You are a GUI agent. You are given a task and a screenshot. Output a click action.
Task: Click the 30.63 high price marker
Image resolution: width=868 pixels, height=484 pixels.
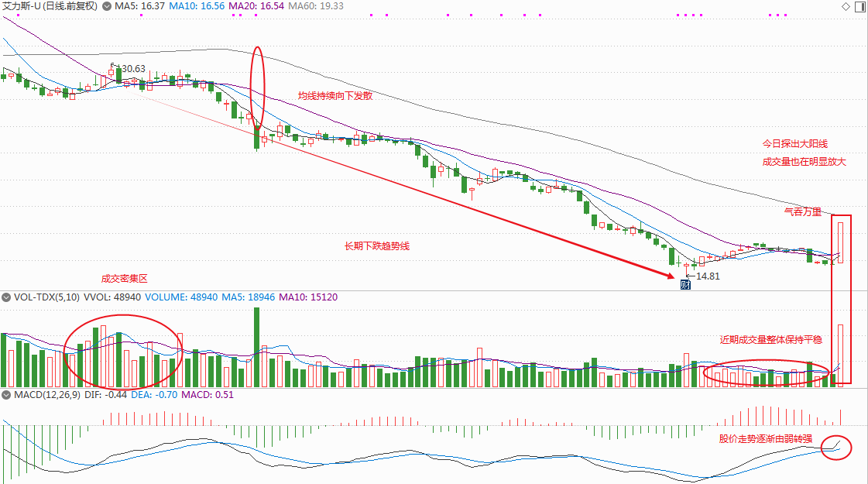pos(133,69)
